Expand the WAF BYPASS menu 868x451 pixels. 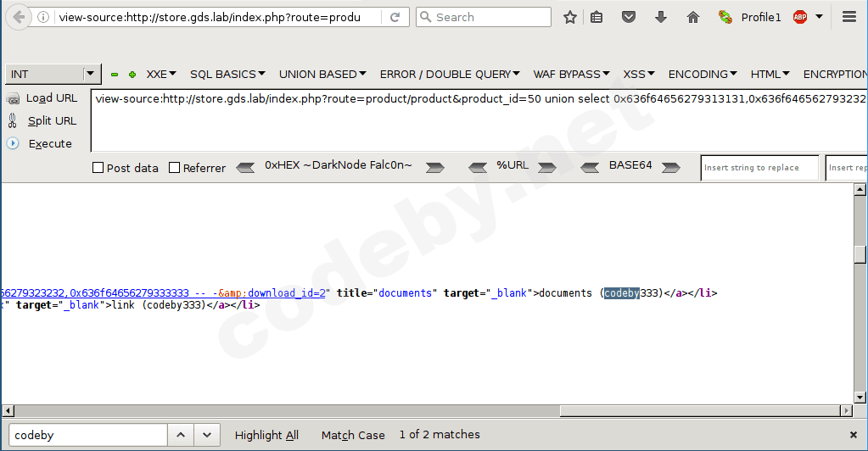[571, 74]
